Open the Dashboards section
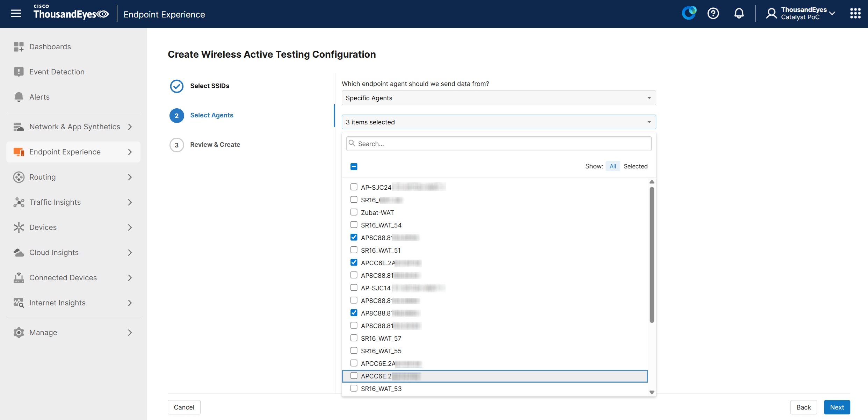This screenshot has width=868, height=420. tap(50, 46)
